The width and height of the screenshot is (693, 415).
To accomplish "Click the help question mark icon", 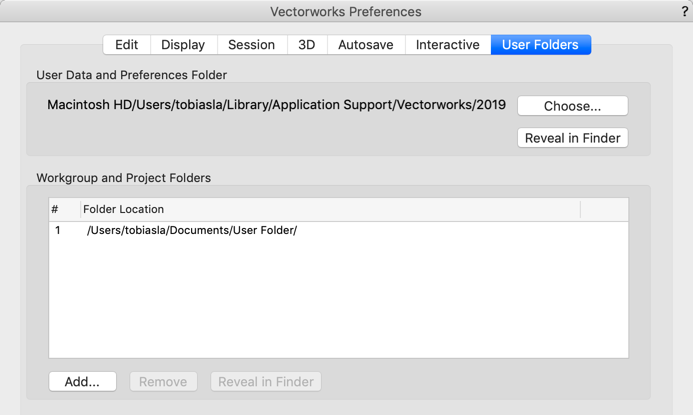I will click(x=685, y=11).
